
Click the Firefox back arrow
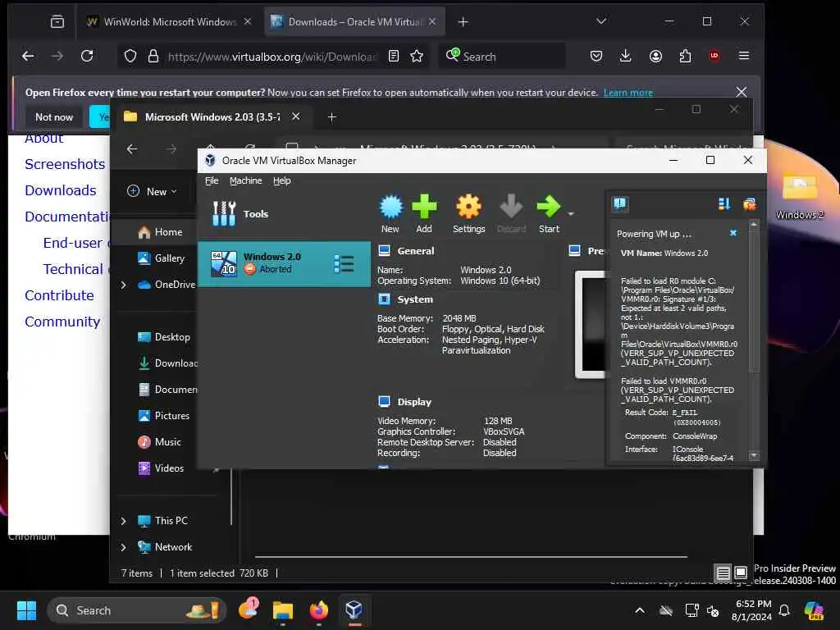click(28, 57)
